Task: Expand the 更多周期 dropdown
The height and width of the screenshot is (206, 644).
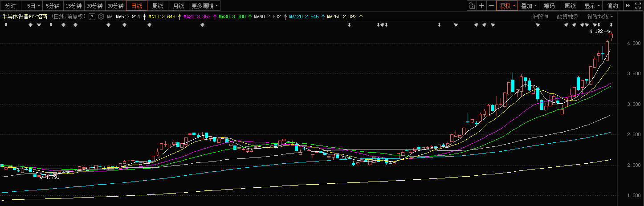Action: click(205, 6)
